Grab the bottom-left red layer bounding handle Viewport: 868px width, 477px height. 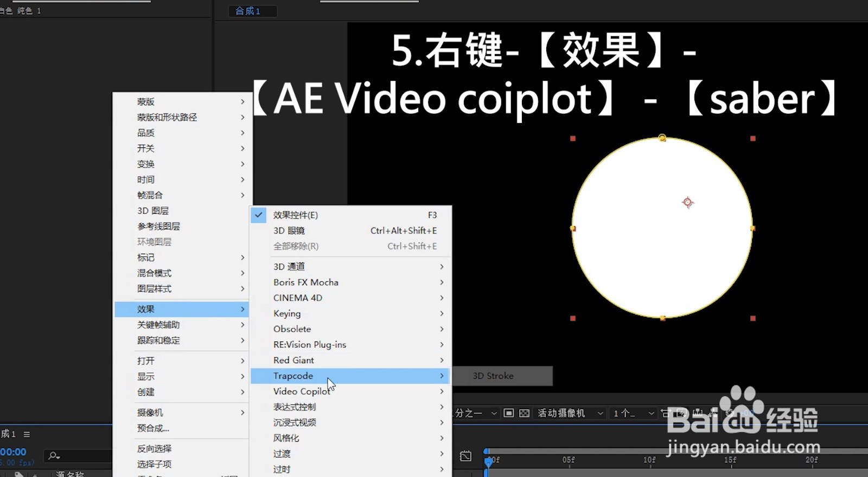click(x=573, y=318)
